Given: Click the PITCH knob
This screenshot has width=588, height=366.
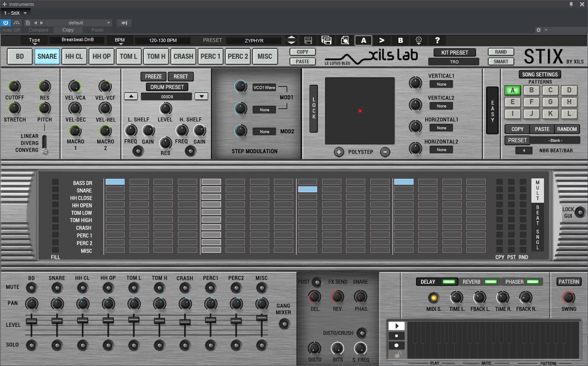Looking at the screenshot, I should [44, 108].
